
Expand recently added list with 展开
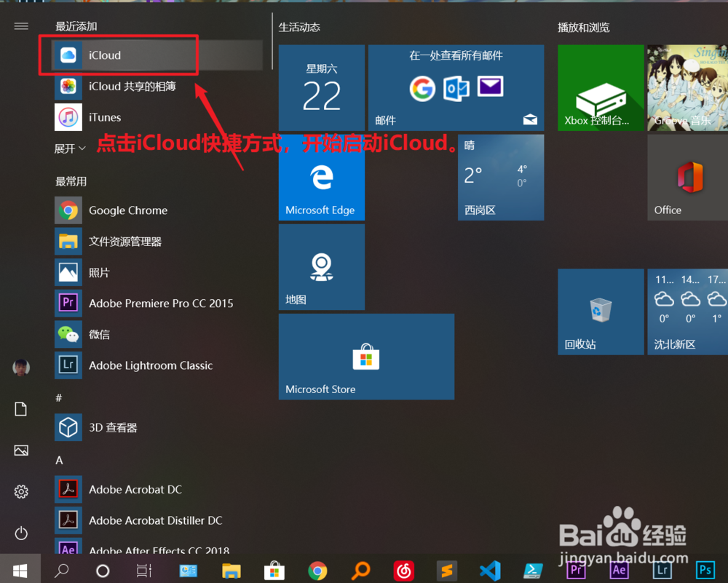tap(70, 148)
